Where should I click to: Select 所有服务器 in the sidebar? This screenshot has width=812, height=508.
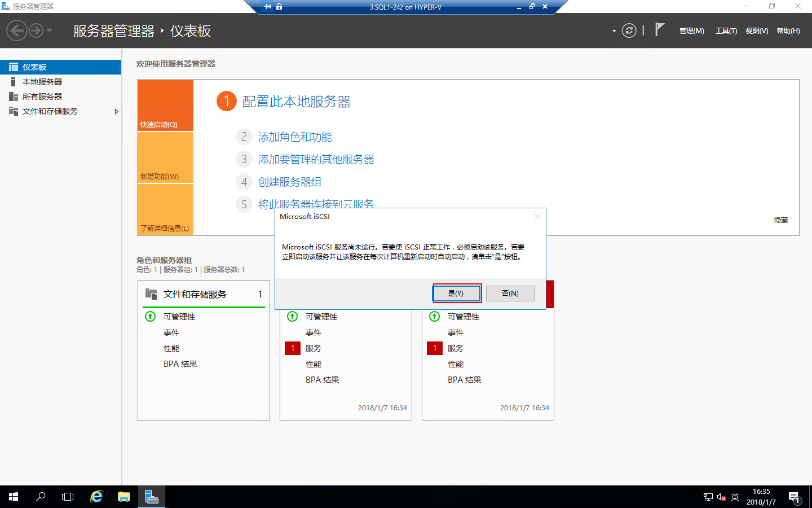[x=60, y=97]
